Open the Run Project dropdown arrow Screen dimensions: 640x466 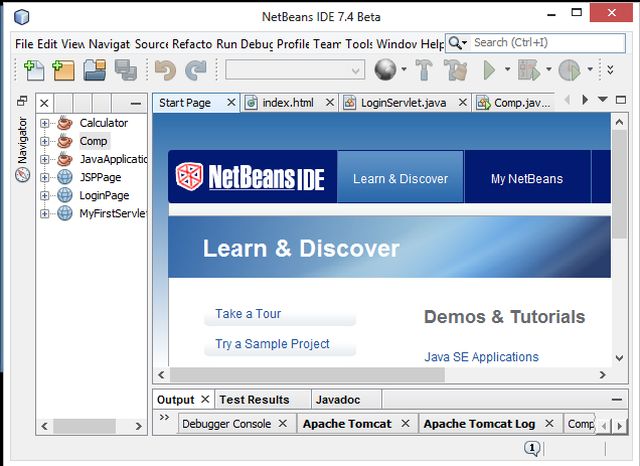[507, 69]
